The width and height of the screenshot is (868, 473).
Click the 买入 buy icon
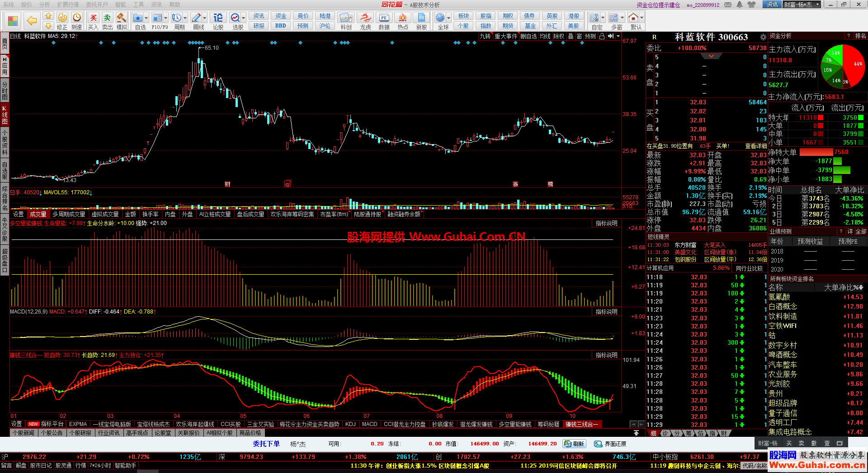[93, 21]
